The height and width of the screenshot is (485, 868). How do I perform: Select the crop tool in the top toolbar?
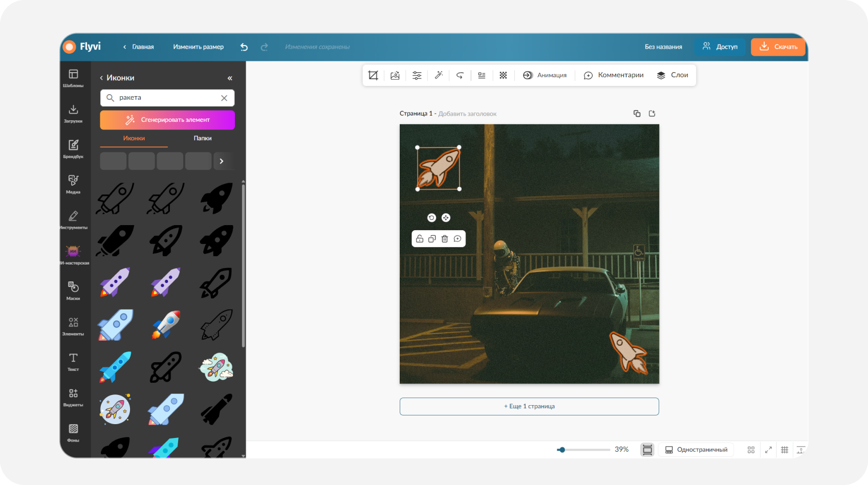tap(373, 75)
